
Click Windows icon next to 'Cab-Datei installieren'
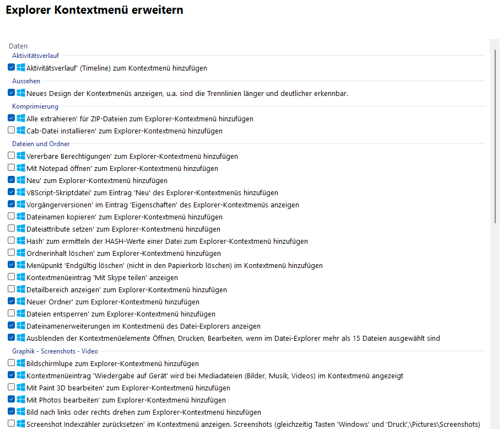(21, 131)
